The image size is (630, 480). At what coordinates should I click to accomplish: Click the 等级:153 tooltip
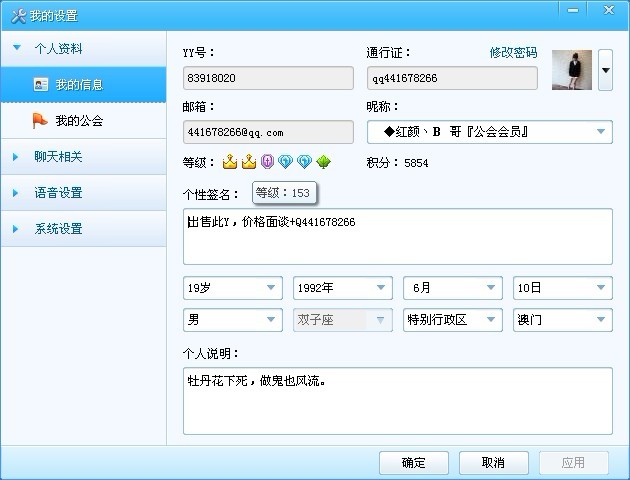[284, 193]
